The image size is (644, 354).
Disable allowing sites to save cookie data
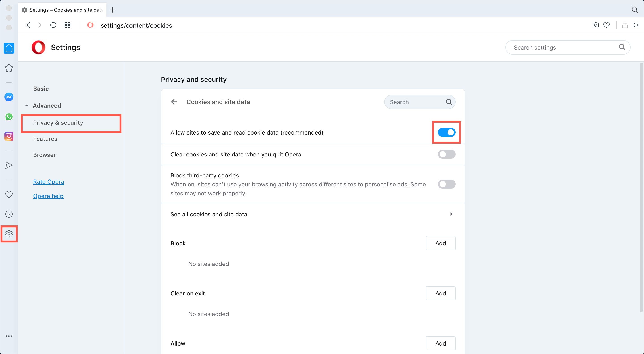pyautogui.click(x=447, y=132)
